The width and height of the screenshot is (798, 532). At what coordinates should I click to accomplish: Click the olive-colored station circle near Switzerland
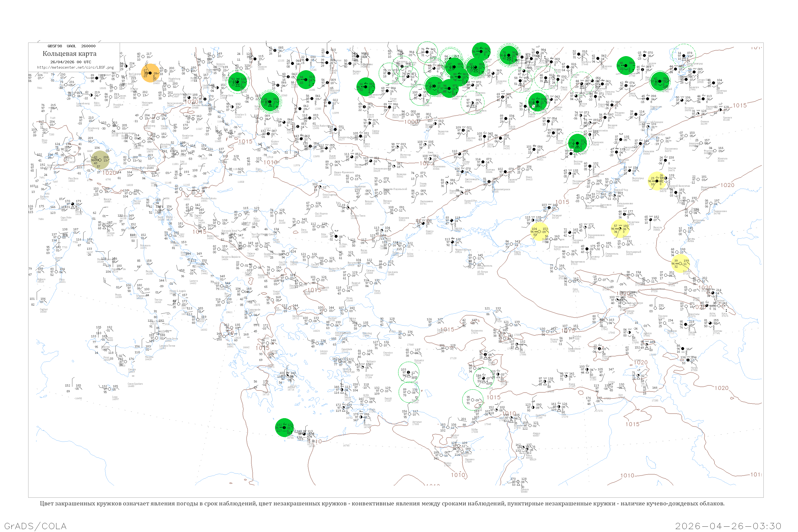coord(100,160)
